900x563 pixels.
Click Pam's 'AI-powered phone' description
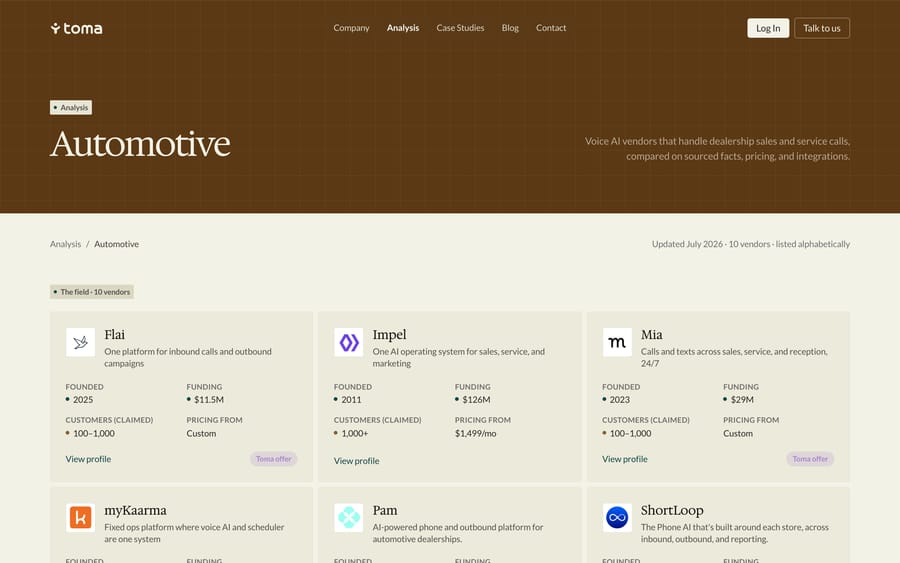[457, 533]
